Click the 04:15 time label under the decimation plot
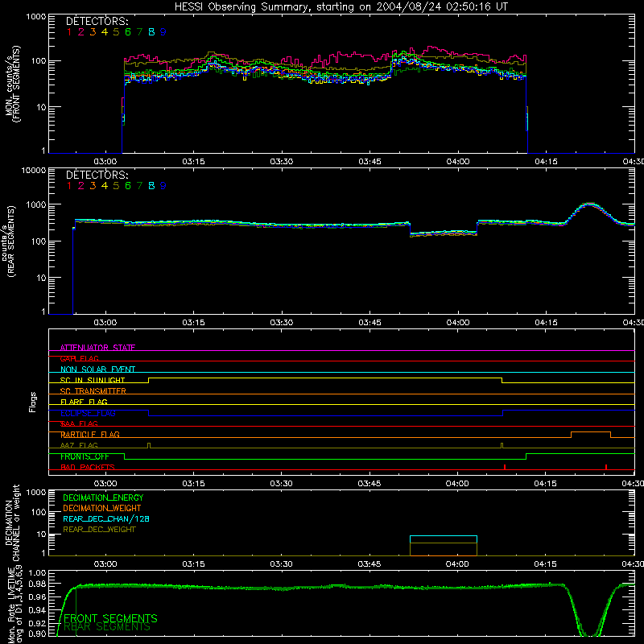This screenshot has width=644, height=644. 546,564
